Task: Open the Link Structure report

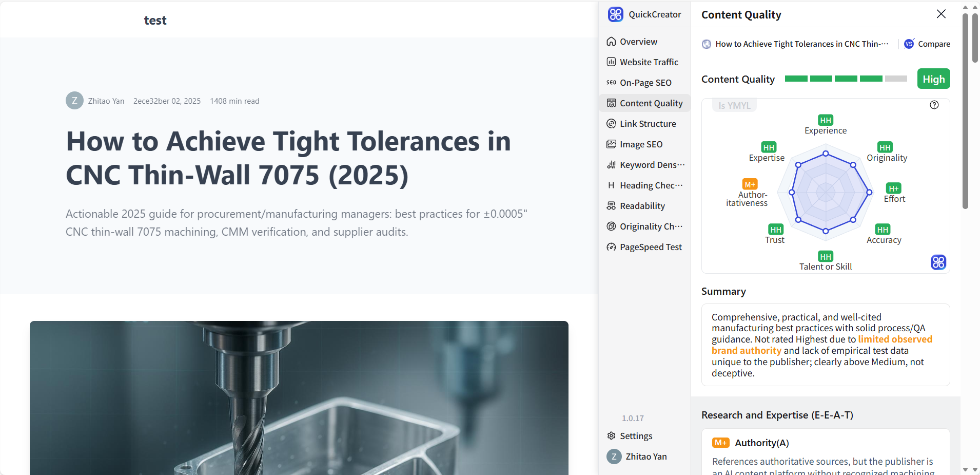Action: tap(648, 124)
